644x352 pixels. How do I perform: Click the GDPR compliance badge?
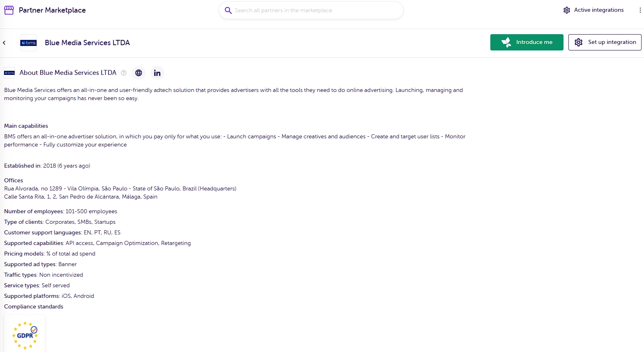(25, 335)
